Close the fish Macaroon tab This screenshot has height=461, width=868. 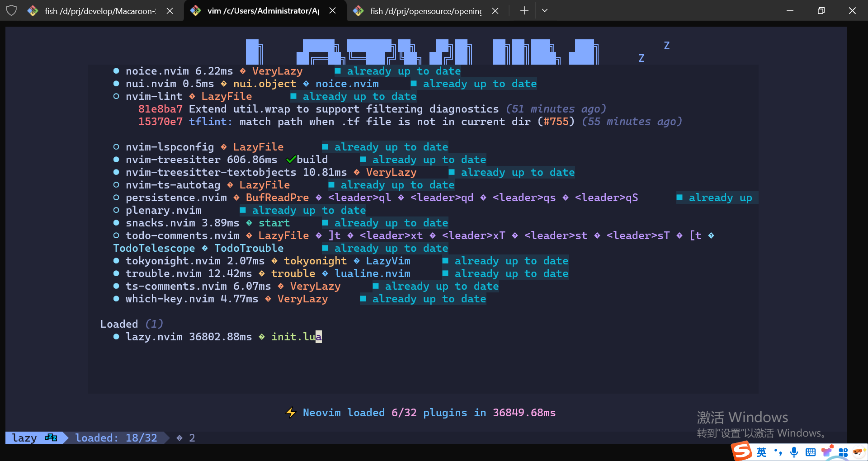tap(170, 11)
